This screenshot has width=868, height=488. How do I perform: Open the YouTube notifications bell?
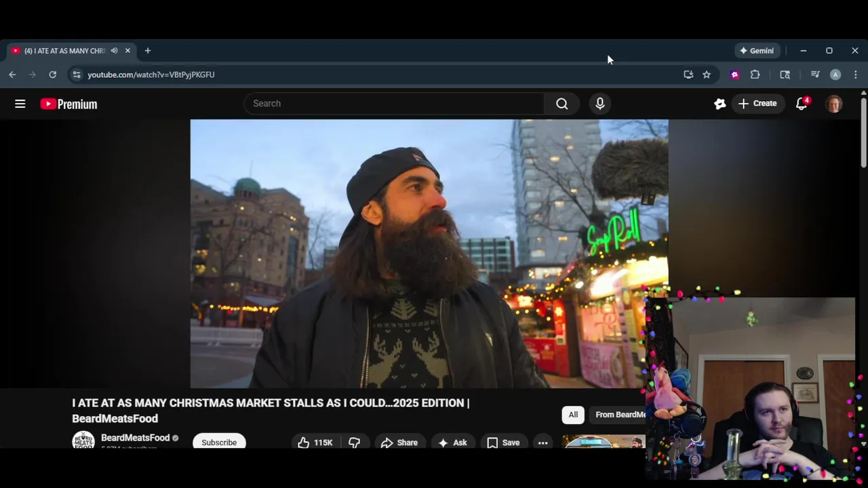click(802, 104)
